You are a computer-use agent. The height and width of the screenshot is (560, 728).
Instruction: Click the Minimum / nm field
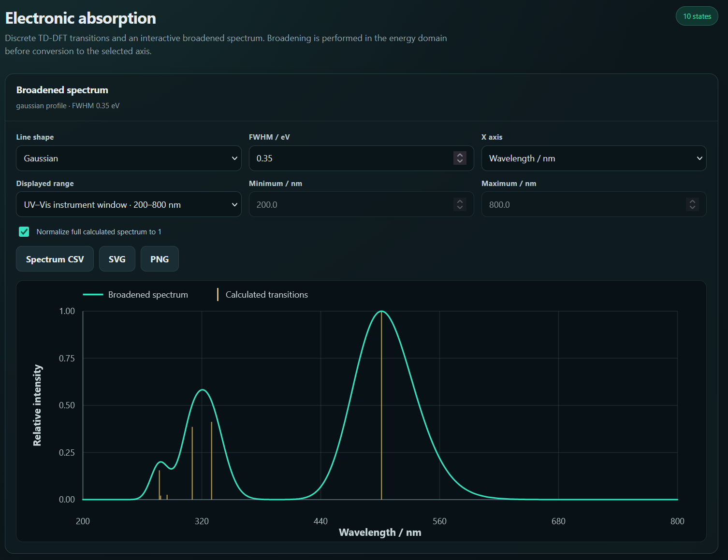click(361, 204)
